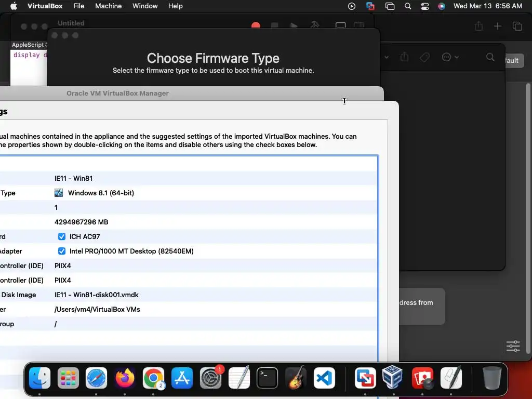The height and width of the screenshot is (399, 532).
Task: Toggle the ICH AC97 sound card checkbox
Action: [61, 236]
